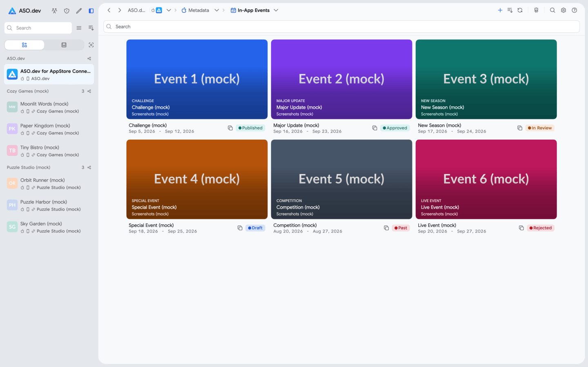Open the team members icon beside ASO.dev
The image size is (588, 367).
coord(54,11)
